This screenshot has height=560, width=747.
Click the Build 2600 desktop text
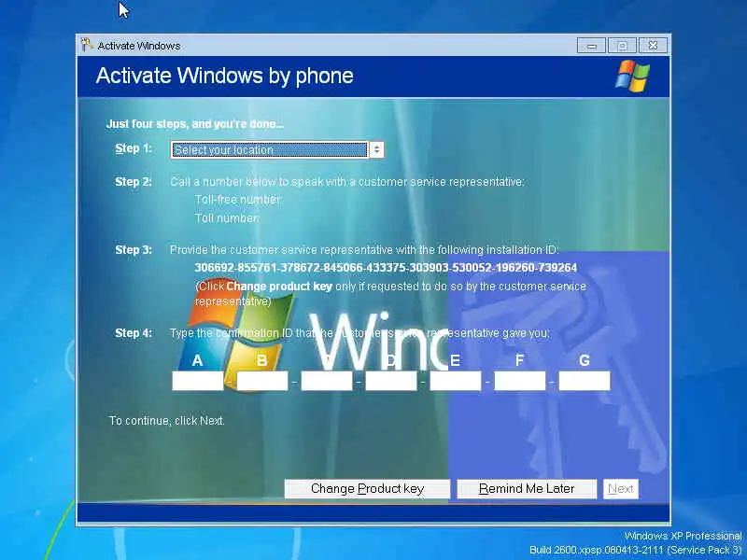point(636,550)
